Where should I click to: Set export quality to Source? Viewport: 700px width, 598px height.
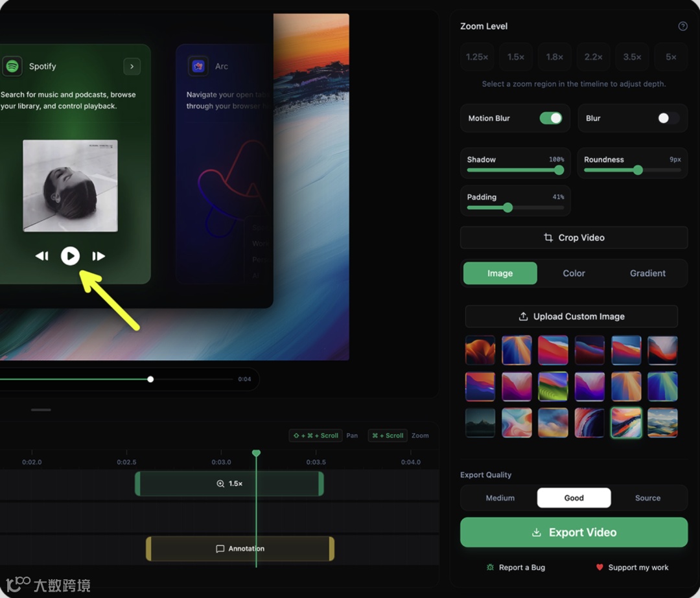pyautogui.click(x=647, y=498)
